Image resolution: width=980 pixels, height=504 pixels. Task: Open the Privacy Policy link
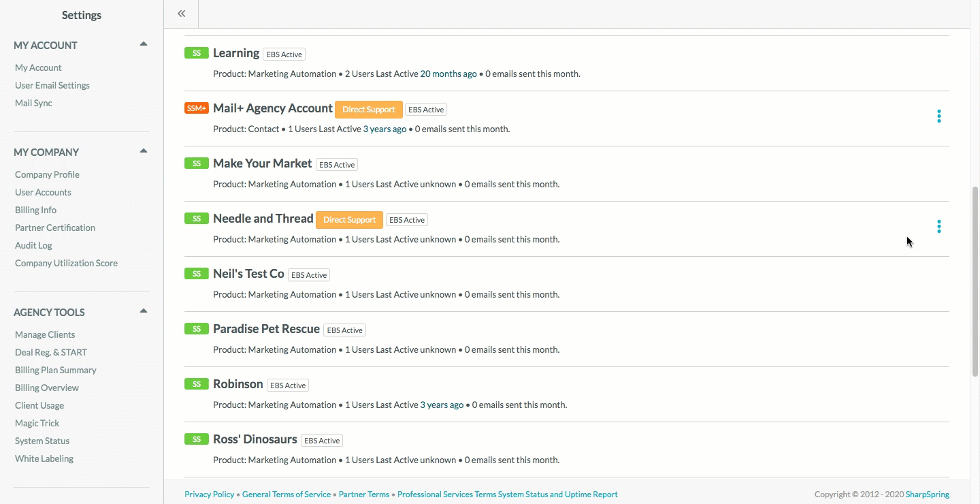[209, 494]
